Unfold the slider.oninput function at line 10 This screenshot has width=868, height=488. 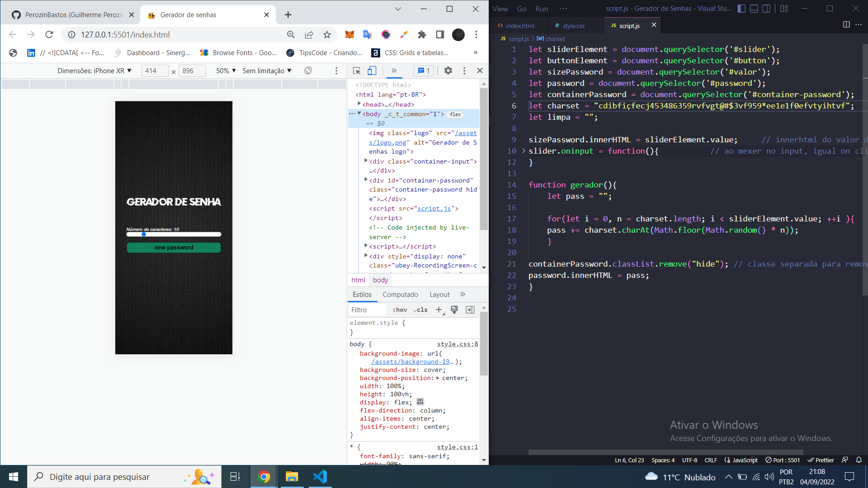click(x=524, y=150)
